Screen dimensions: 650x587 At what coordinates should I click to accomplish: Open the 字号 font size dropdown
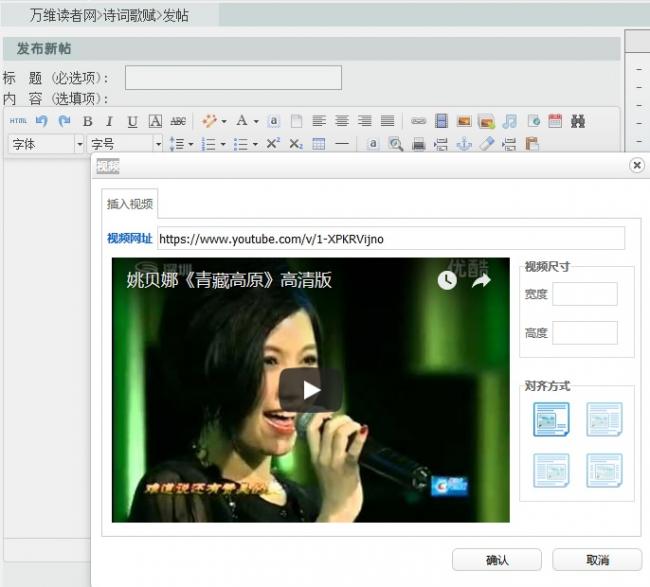tap(124, 144)
